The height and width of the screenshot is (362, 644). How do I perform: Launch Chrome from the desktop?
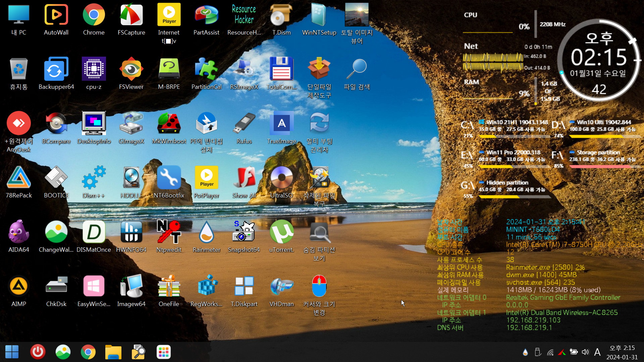point(94,19)
